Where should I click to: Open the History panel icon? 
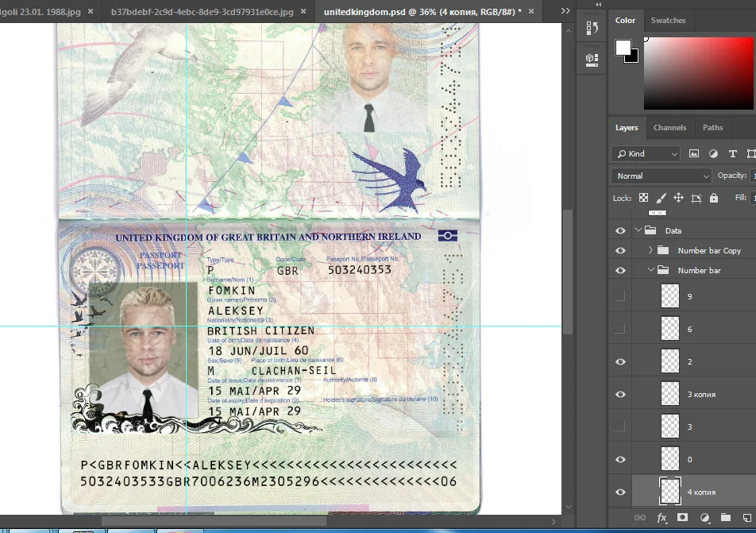pos(591,29)
